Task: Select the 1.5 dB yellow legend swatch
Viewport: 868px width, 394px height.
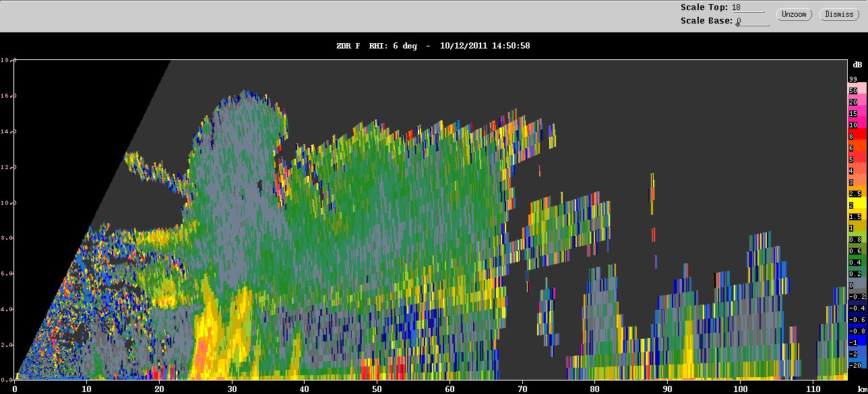Action: click(855, 216)
